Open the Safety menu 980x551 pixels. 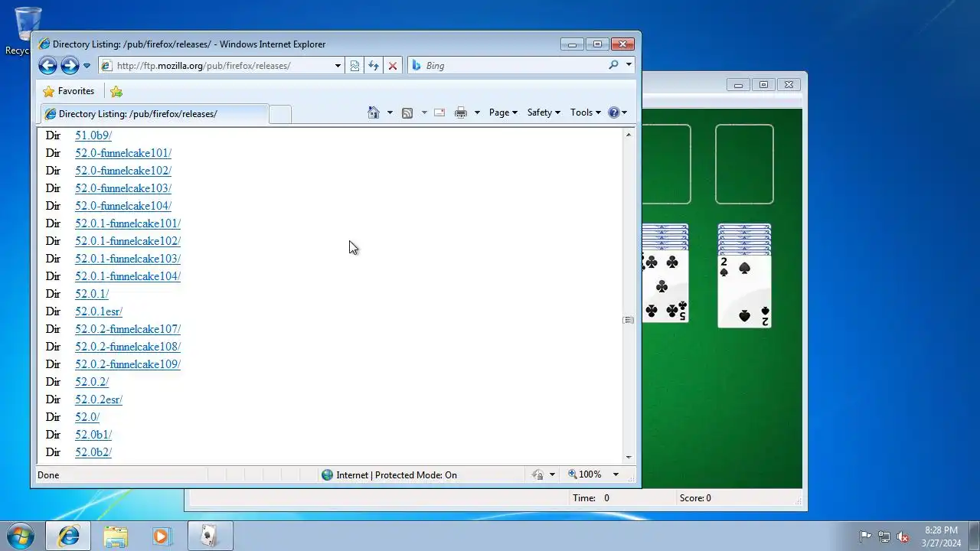[x=544, y=112]
